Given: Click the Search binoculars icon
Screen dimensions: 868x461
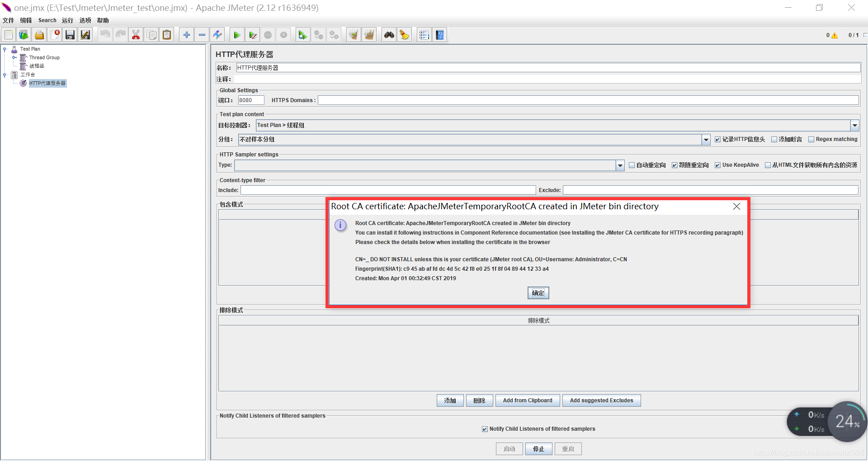Looking at the screenshot, I should click(x=389, y=35).
